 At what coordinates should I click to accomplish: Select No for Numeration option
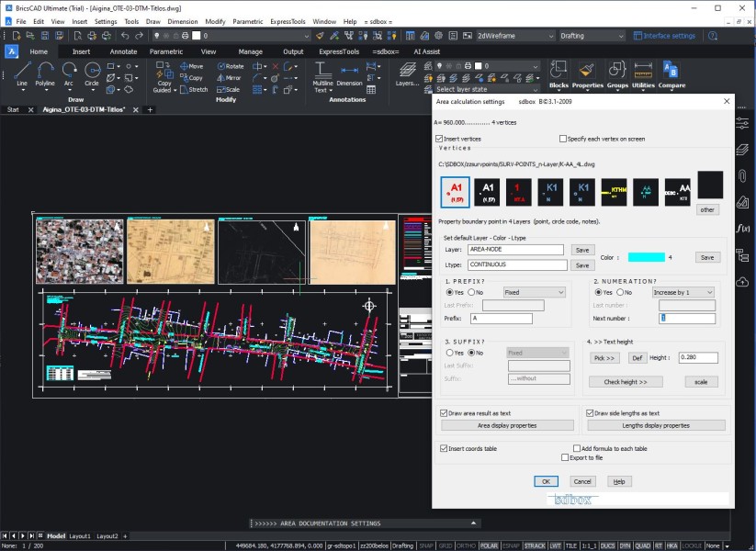point(621,293)
